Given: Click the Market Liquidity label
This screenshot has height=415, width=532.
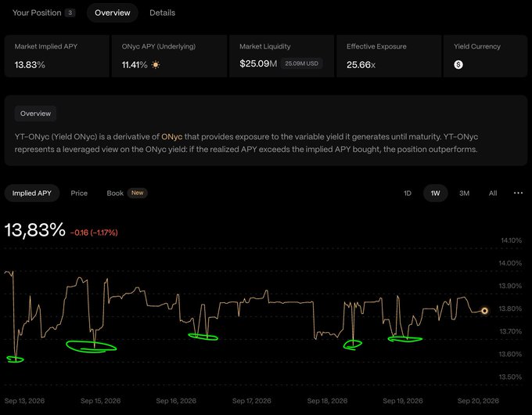Looking at the screenshot, I should coord(265,46).
